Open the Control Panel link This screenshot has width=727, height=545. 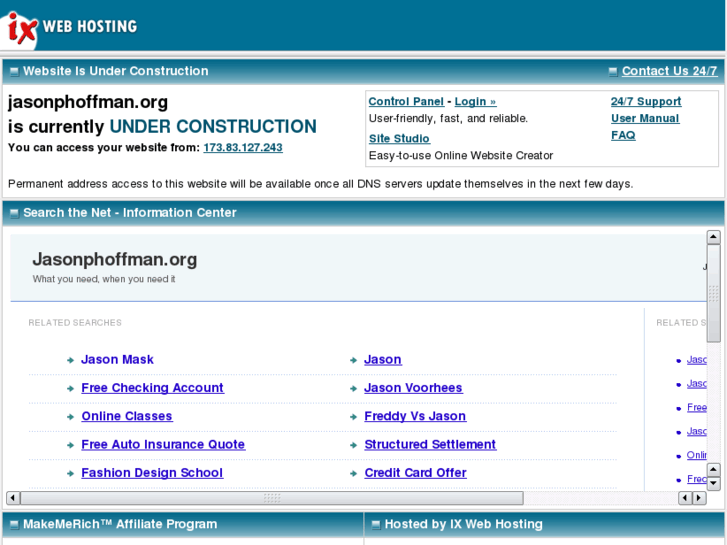click(406, 102)
